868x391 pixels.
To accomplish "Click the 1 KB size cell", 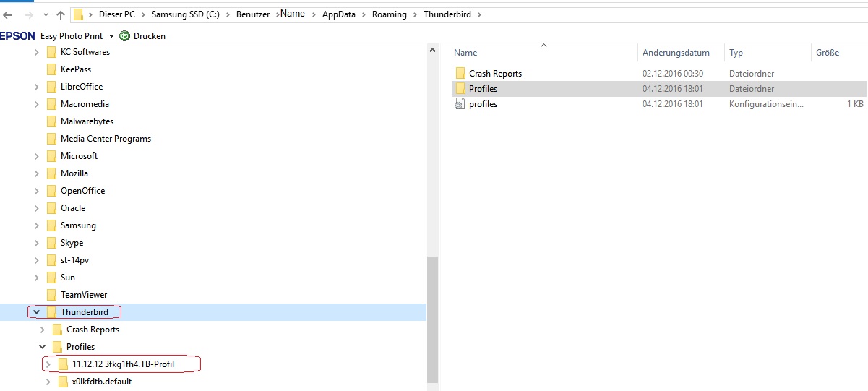I will tap(856, 104).
